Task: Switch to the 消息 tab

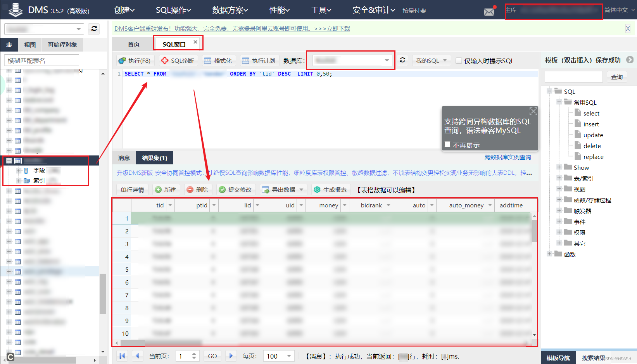Action: pyautogui.click(x=124, y=158)
